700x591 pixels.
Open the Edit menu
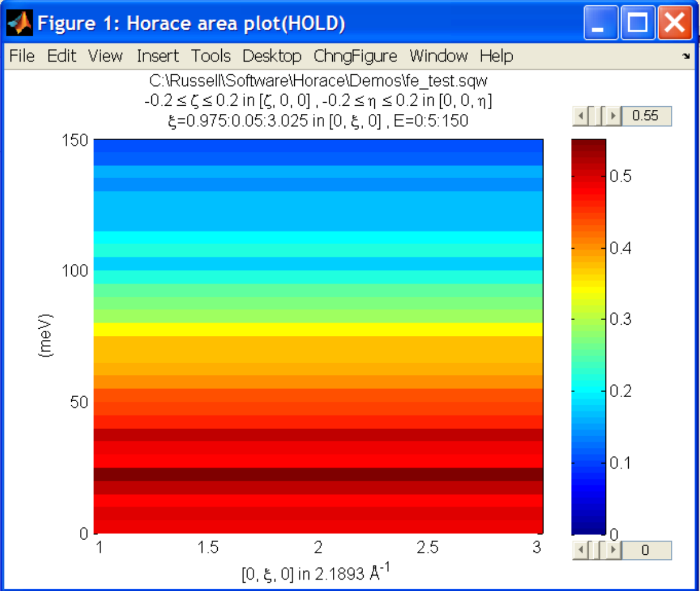[61, 56]
